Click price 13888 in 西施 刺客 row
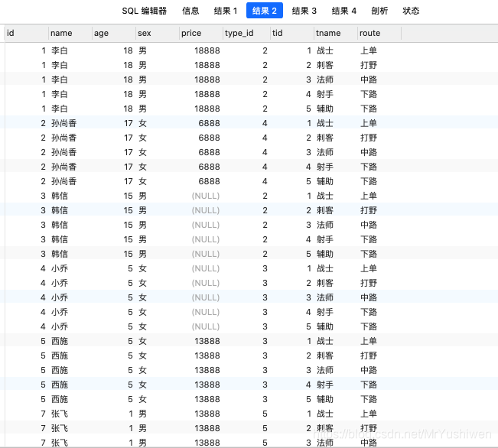Viewport: 498px width, 448px height. 207,356
